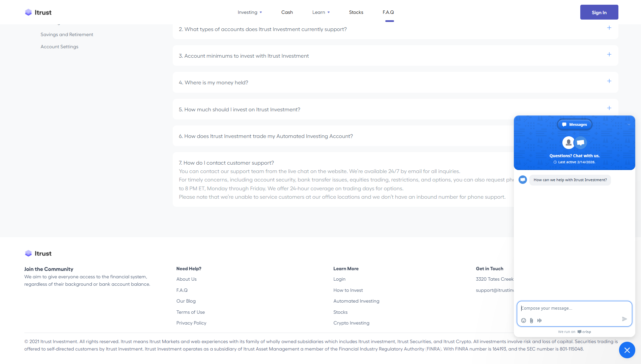Open the Investing dropdown menu
Screen dimensions: 641x364
click(250, 12)
